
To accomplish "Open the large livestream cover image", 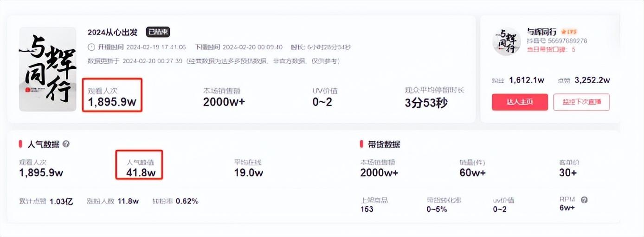I will (x=47, y=69).
